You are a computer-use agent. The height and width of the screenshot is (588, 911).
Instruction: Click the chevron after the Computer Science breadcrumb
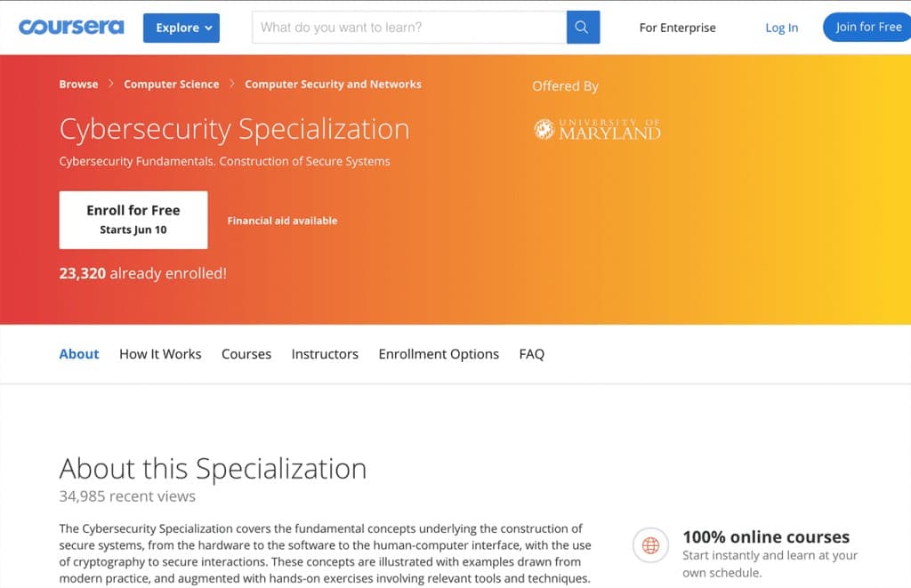pyautogui.click(x=232, y=84)
